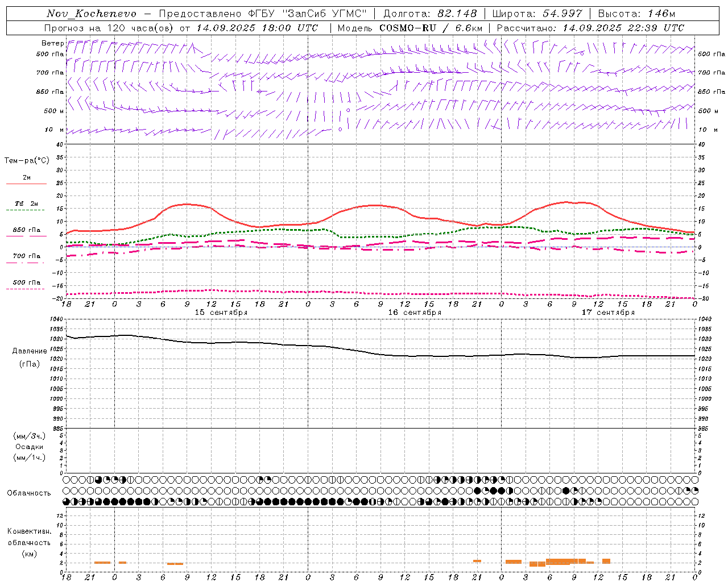The height and width of the screenshot is (582, 728).
Task: Click the 700 гПа temperature legend entry
Action: [26, 256]
